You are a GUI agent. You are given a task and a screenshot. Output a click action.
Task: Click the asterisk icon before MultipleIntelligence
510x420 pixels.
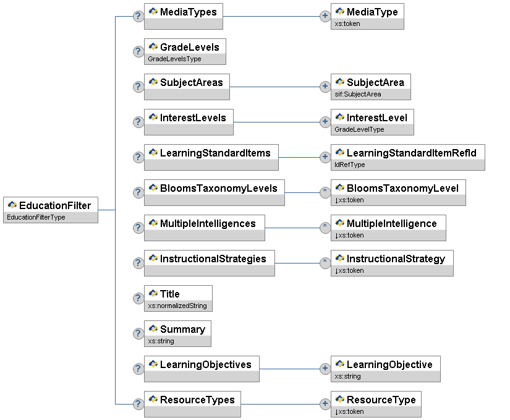tap(325, 228)
